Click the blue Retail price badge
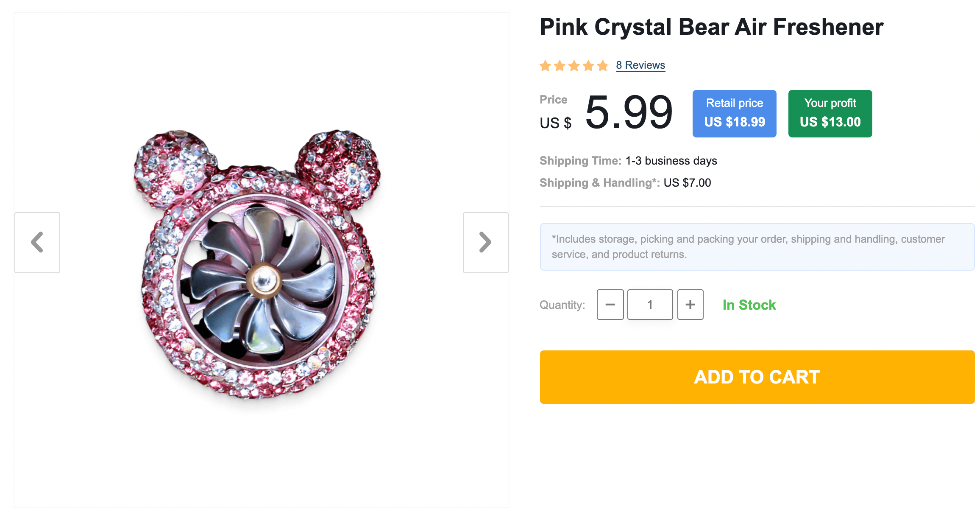This screenshot has height=515, width=980. 734,113
